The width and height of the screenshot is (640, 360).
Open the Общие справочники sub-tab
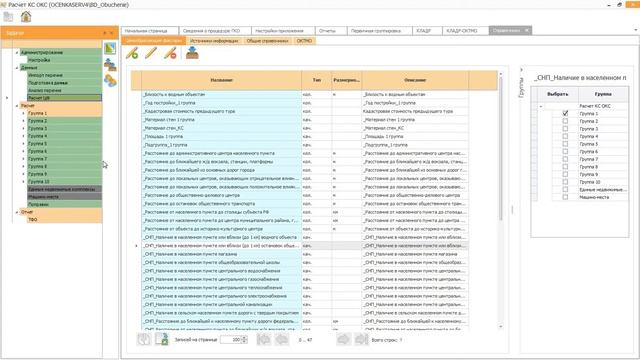267,41
